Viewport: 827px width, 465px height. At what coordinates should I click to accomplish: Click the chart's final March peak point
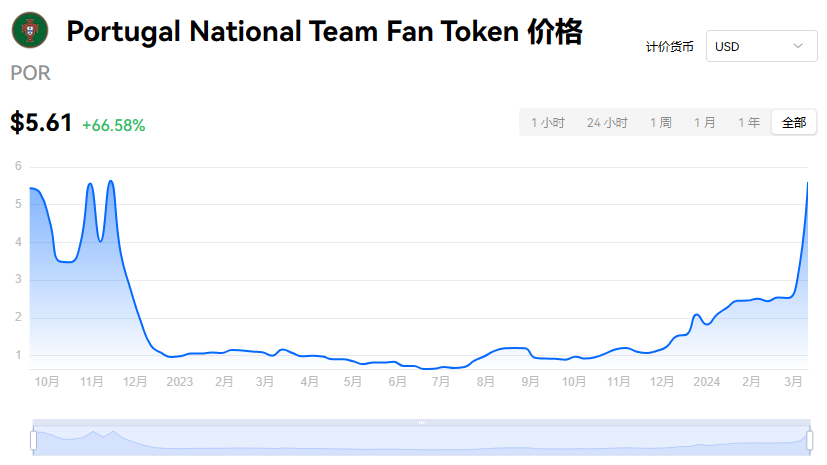tap(807, 183)
